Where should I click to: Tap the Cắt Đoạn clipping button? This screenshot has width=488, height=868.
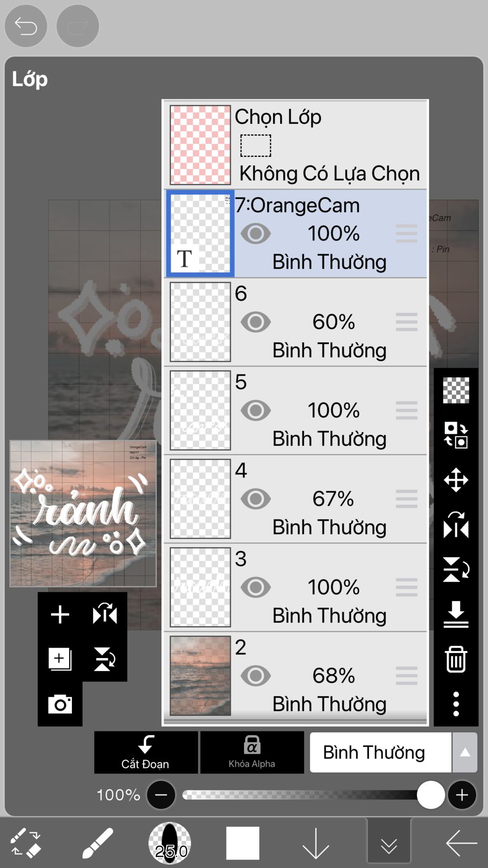click(146, 752)
